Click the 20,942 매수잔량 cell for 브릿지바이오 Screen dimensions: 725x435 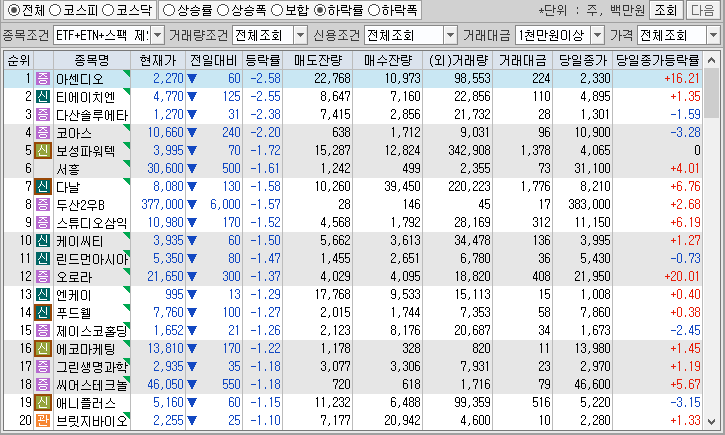point(402,421)
